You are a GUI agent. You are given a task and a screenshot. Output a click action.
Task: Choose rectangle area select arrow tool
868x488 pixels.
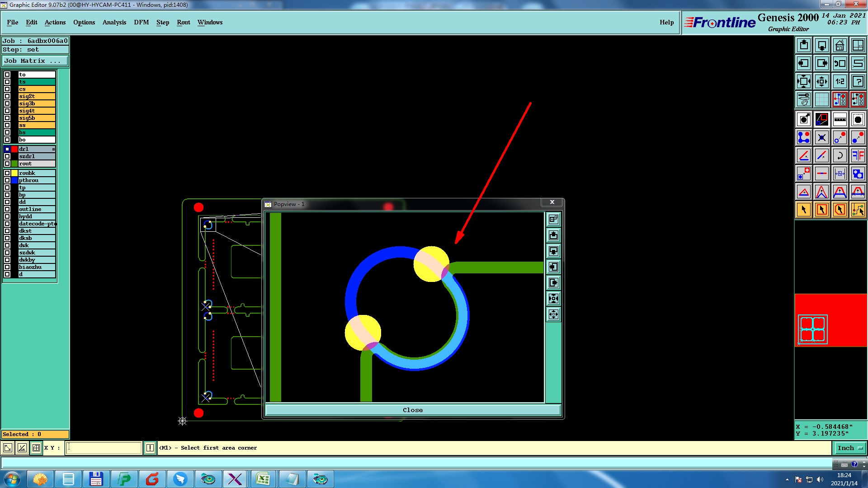point(821,210)
